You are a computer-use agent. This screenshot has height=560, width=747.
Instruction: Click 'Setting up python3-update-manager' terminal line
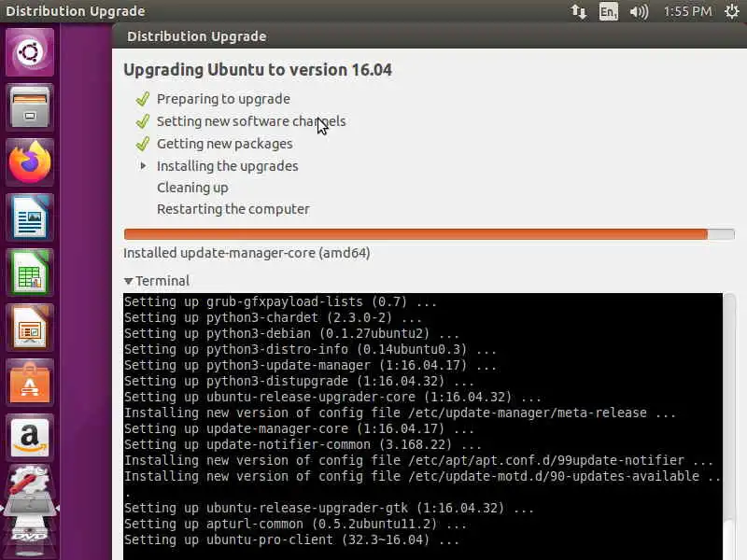(x=310, y=365)
